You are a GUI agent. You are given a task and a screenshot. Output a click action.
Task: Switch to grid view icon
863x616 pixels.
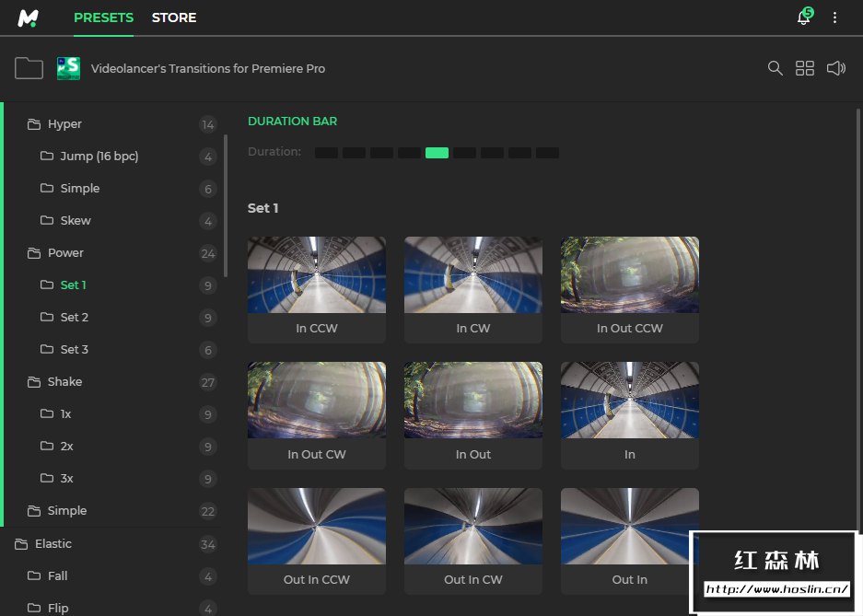tap(805, 68)
